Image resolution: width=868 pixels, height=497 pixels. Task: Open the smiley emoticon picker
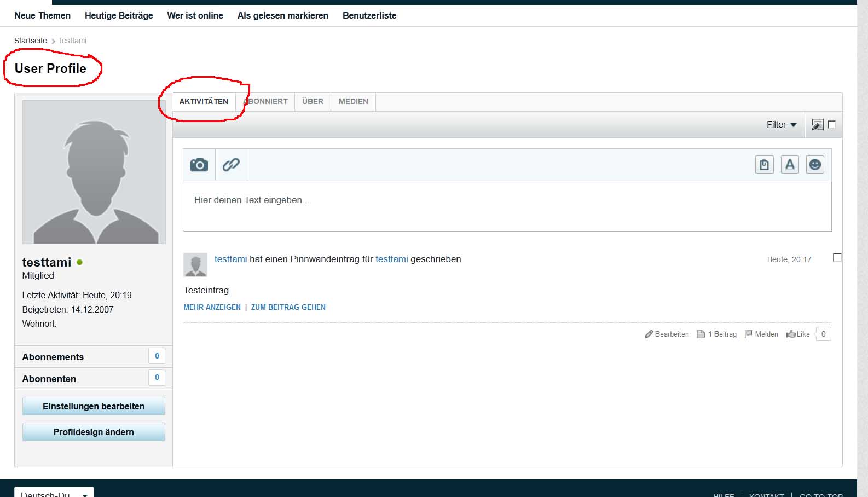(x=815, y=165)
